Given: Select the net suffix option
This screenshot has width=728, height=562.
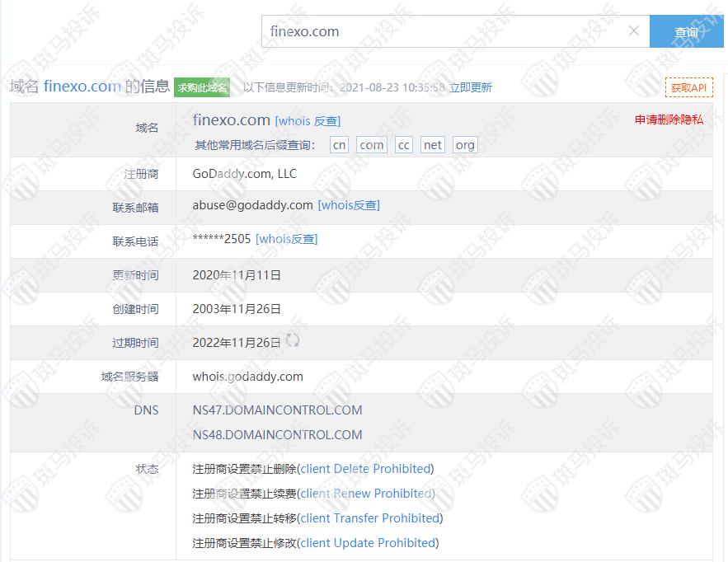Looking at the screenshot, I should [x=433, y=145].
